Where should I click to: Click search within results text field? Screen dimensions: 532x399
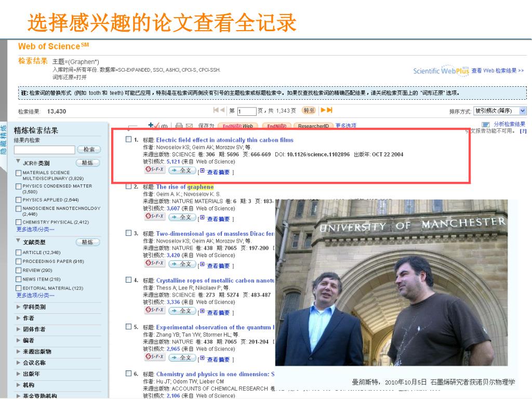[45, 150]
